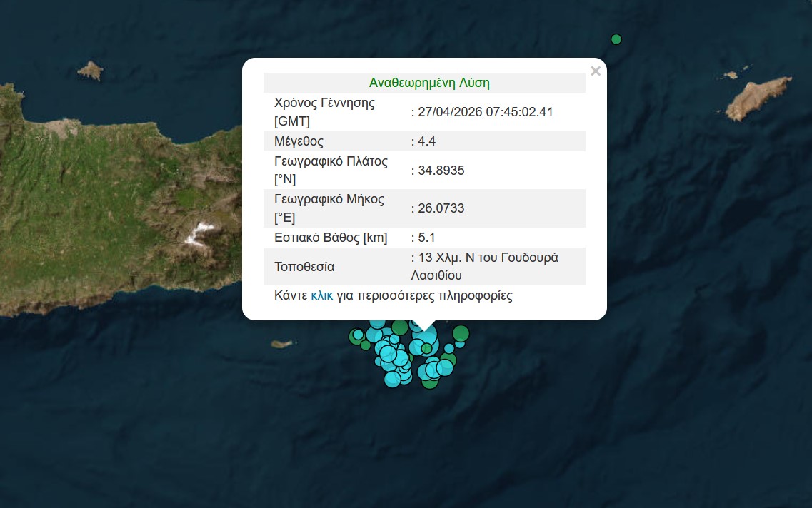Screen dimensions: 812x508
Task: Click the origin time 27/04/2026 07:45:02.41
Action: [x=485, y=112]
